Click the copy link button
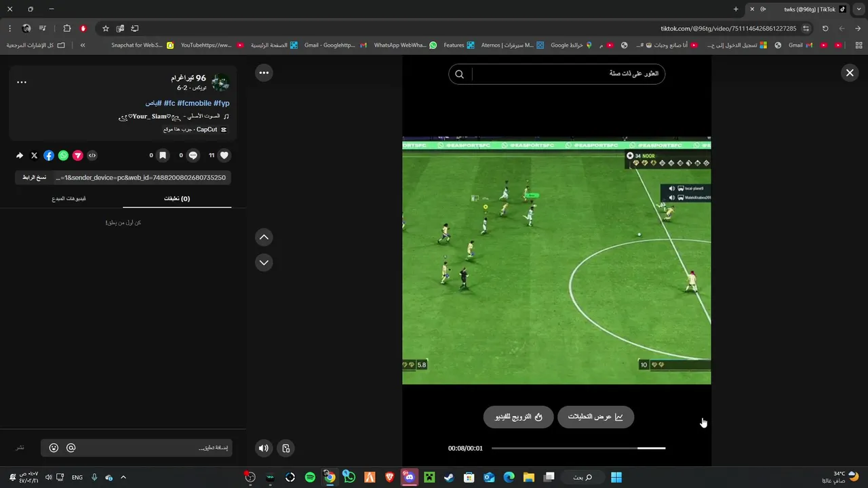This screenshot has width=868, height=488. tap(34, 178)
